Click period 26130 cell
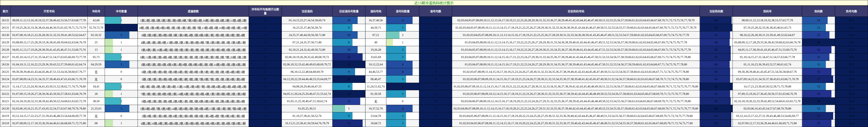This screenshot has width=868, height=127. [x=5, y=35]
